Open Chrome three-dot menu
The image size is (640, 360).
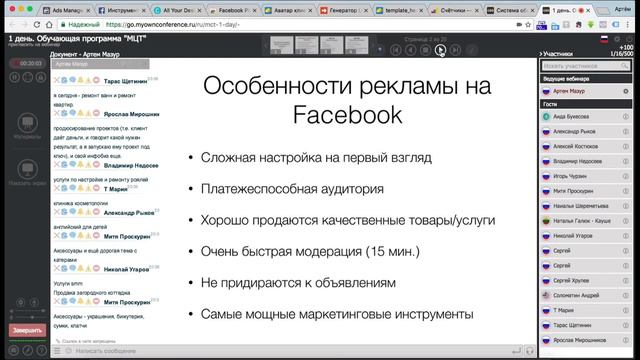[628, 25]
